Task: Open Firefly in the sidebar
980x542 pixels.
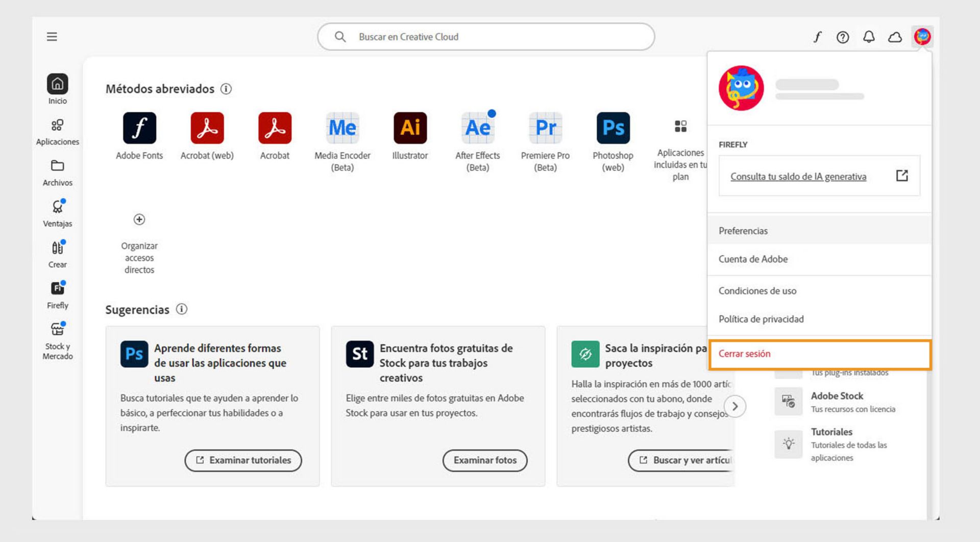Action: click(57, 295)
